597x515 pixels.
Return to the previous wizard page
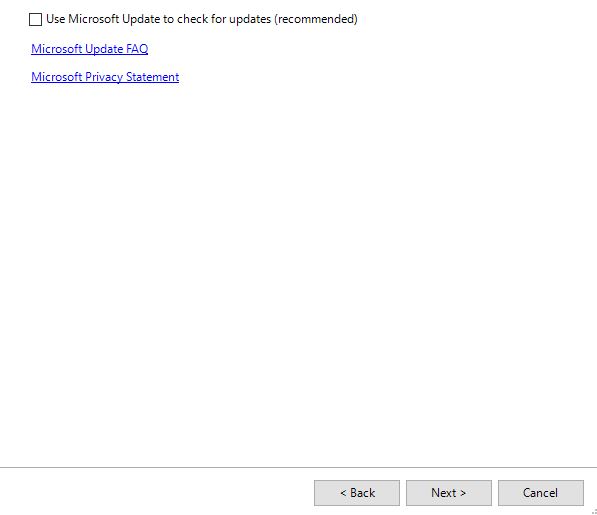tap(357, 493)
